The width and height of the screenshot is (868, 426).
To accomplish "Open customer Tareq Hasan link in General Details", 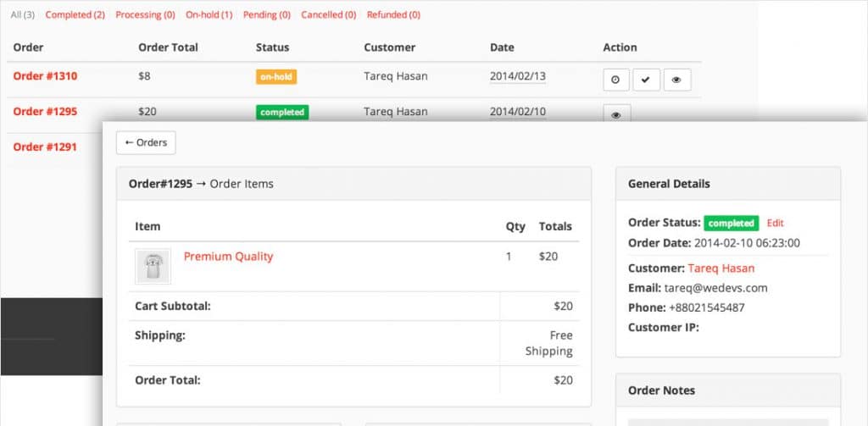I will 721,268.
